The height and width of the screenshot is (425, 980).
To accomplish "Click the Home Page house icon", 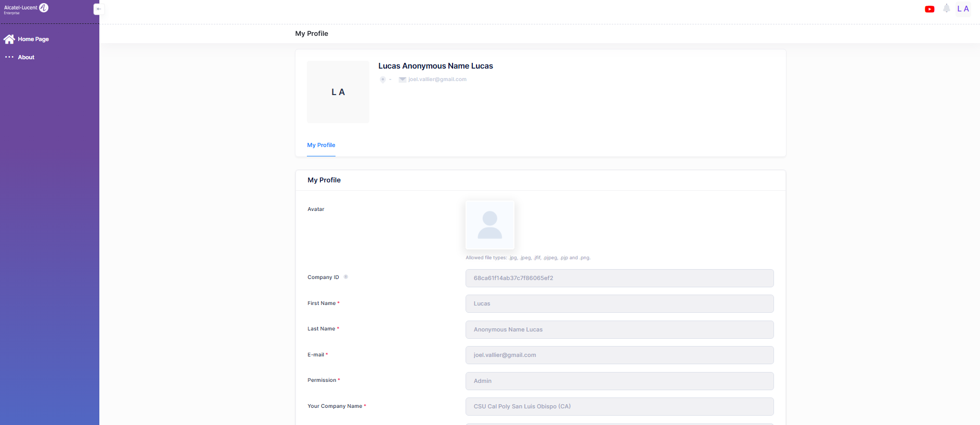I will [9, 39].
